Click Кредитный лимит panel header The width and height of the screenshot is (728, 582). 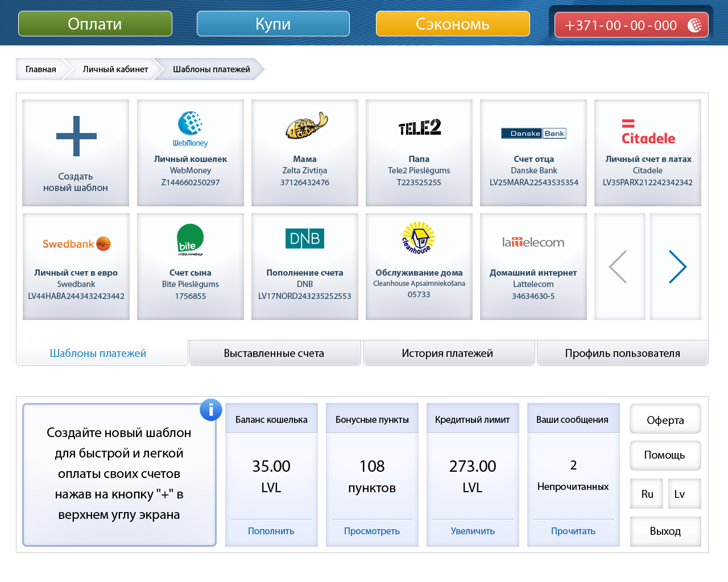click(473, 419)
